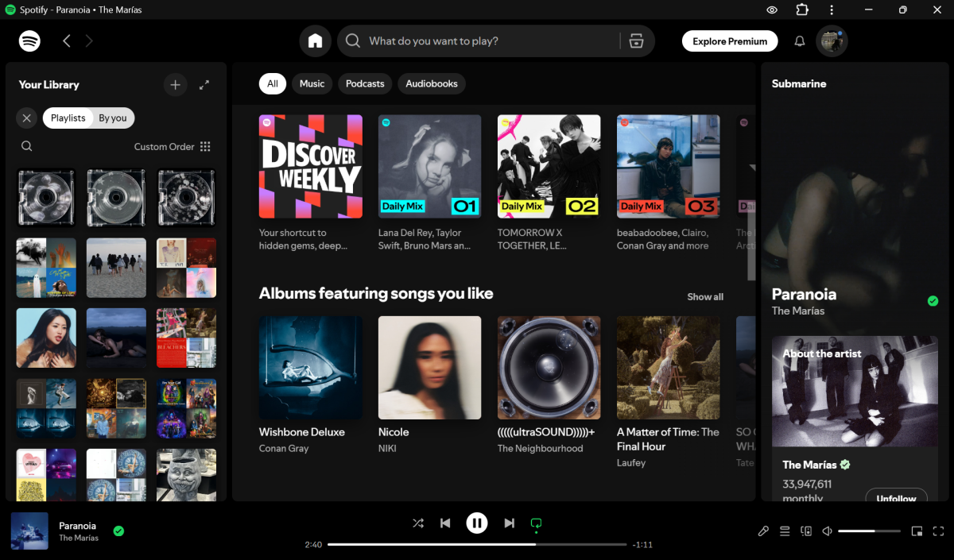The height and width of the screenshot is (560, 954).
Task: Create a playlist with plus icon
Action: (176, 85)
